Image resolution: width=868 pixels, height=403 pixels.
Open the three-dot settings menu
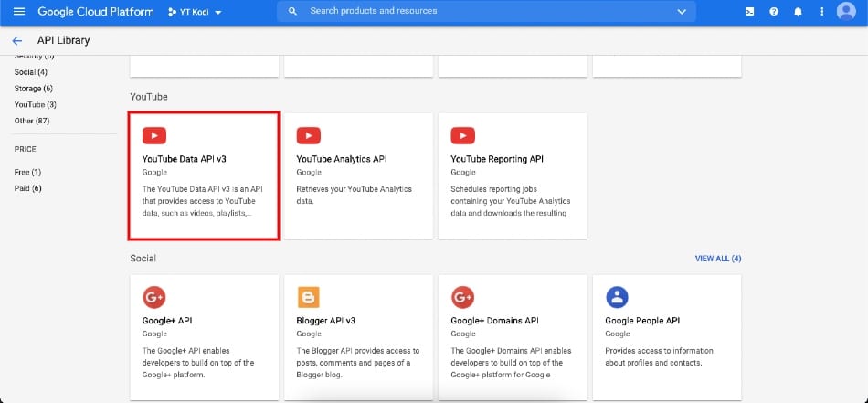821,12
